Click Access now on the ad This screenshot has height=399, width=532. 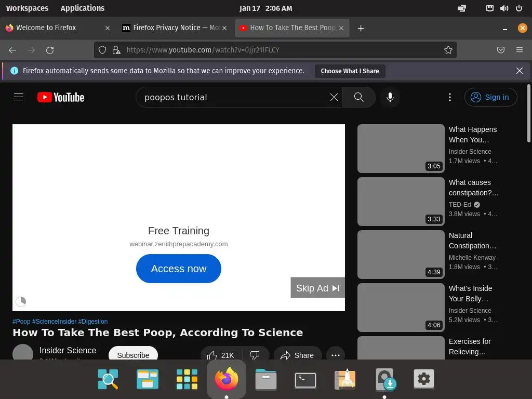(x=179, y=269)
